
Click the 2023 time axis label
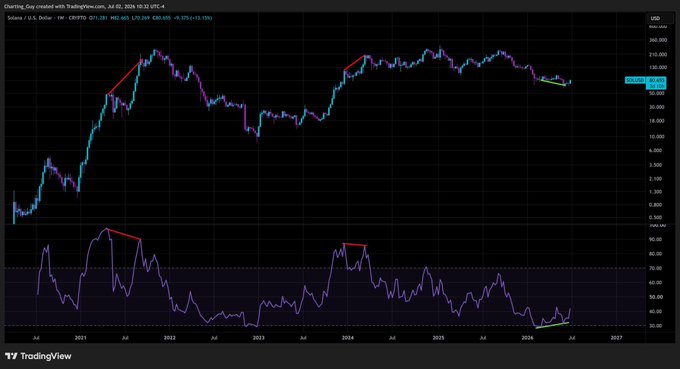258,338
